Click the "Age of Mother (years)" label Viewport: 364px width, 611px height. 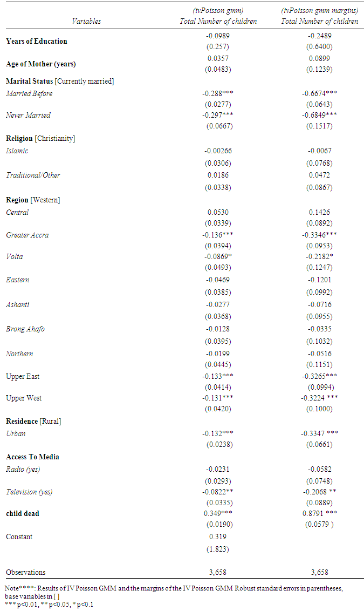(x=41, y=64)
